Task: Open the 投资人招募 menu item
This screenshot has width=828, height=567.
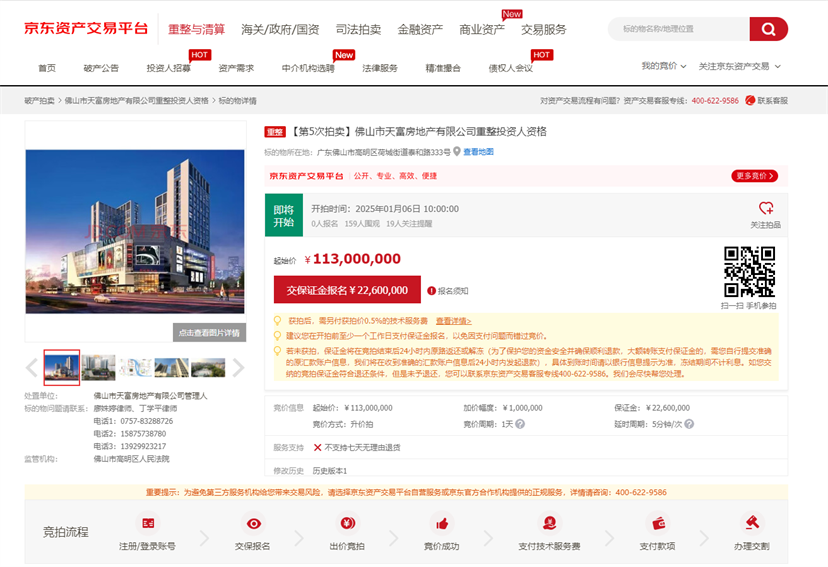Action: (168, 68)
